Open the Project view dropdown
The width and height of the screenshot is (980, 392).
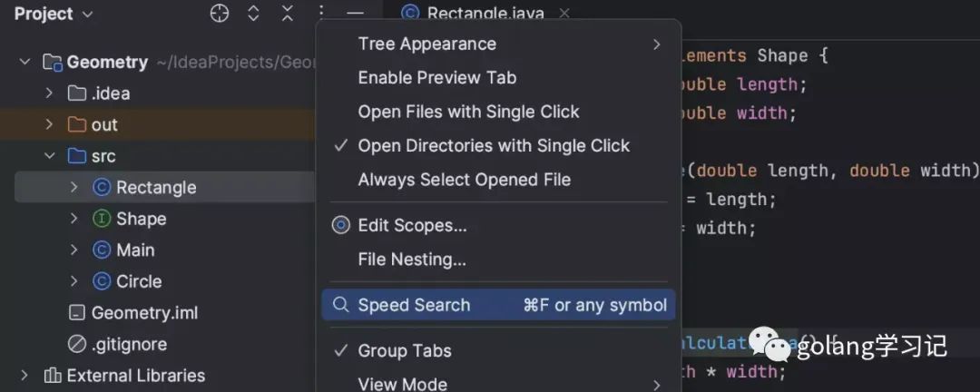54,14
